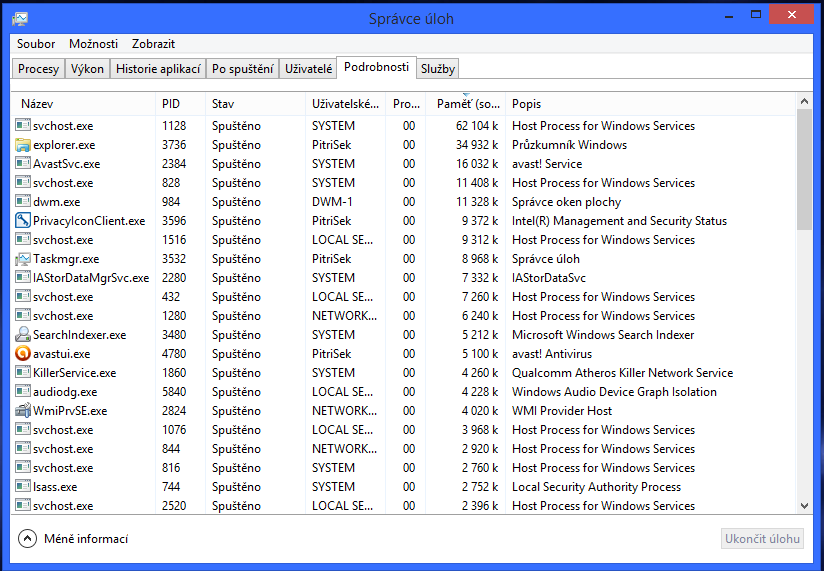The width and height of the screenshot is (824, 571).
Task: Click the lsass.exe process icon
Action: click(x=23, y=486)
